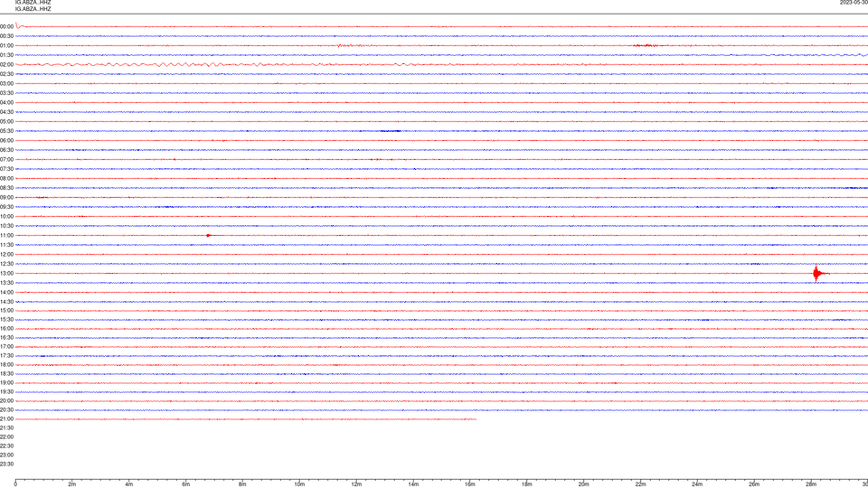
Task: Click the large seismic spike on the 13:00 trace
Action: pyautogui.click(x=817, y=273)
